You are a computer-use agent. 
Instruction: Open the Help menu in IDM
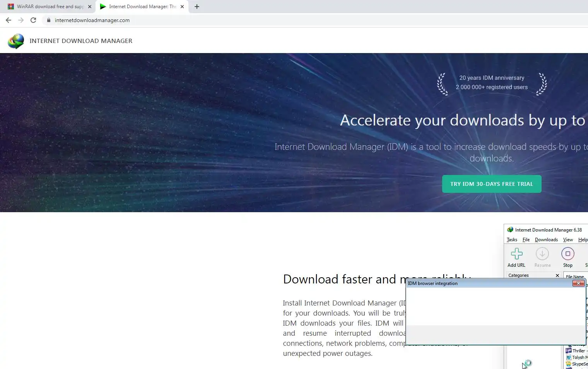point(583,240)
